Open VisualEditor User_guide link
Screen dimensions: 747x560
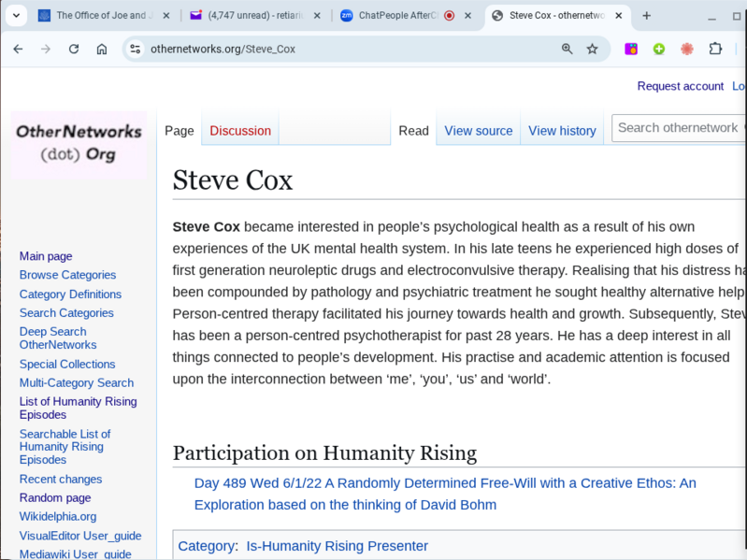(80, 536)
